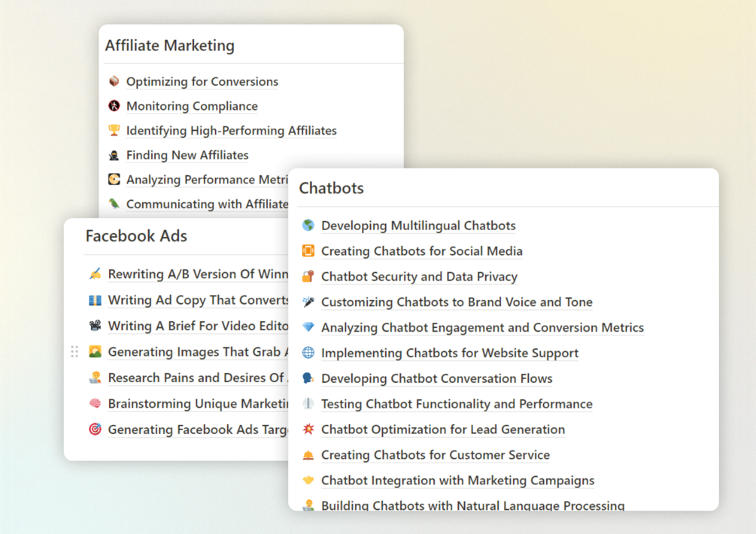Viewport: 756px width, 534px height.
Task: Click the lock icon beside Chatbot Security
Action: pos(308,276)
